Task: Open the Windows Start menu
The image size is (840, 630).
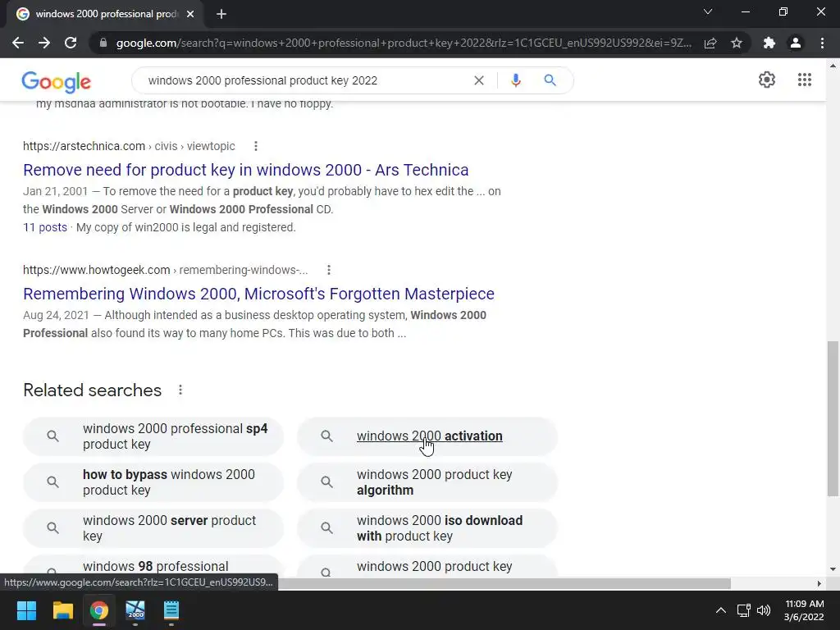Action: click(x=26, y=610)
